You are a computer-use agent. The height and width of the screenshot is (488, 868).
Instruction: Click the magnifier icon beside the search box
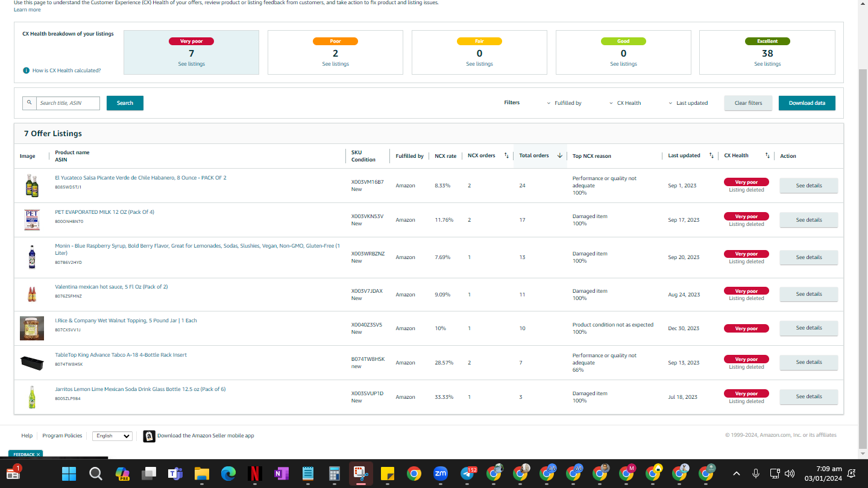pos(29,103)
